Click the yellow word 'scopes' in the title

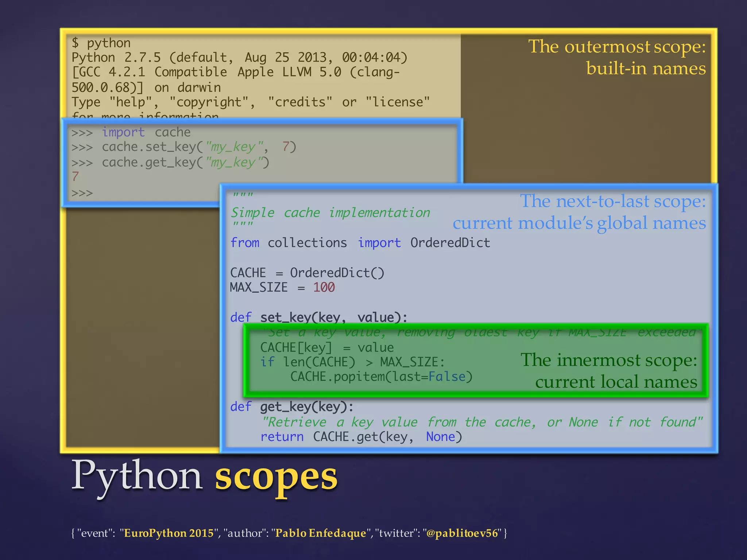click(x=276, y=478)
